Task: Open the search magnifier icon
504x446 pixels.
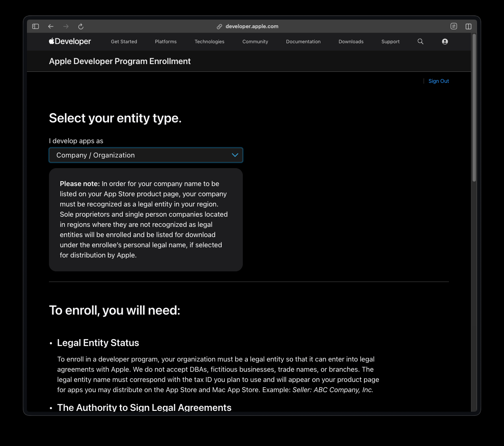Action: tap(420, 42)
